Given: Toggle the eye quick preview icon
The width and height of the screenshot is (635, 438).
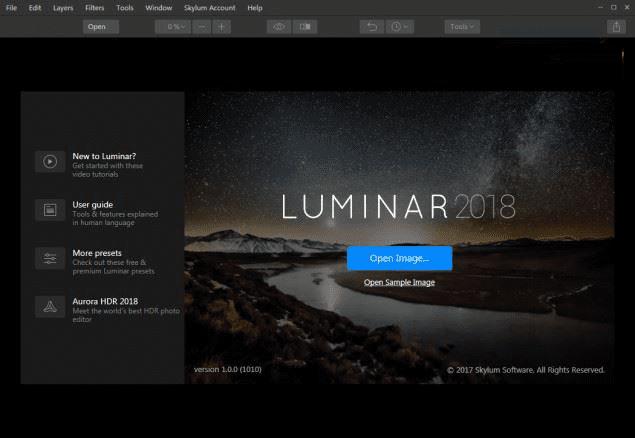Looking at the screenshot, I should [279, 27].
